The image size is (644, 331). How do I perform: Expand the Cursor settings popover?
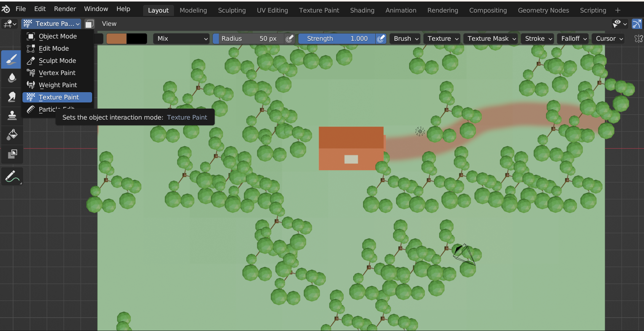click(x=608, y=38)
